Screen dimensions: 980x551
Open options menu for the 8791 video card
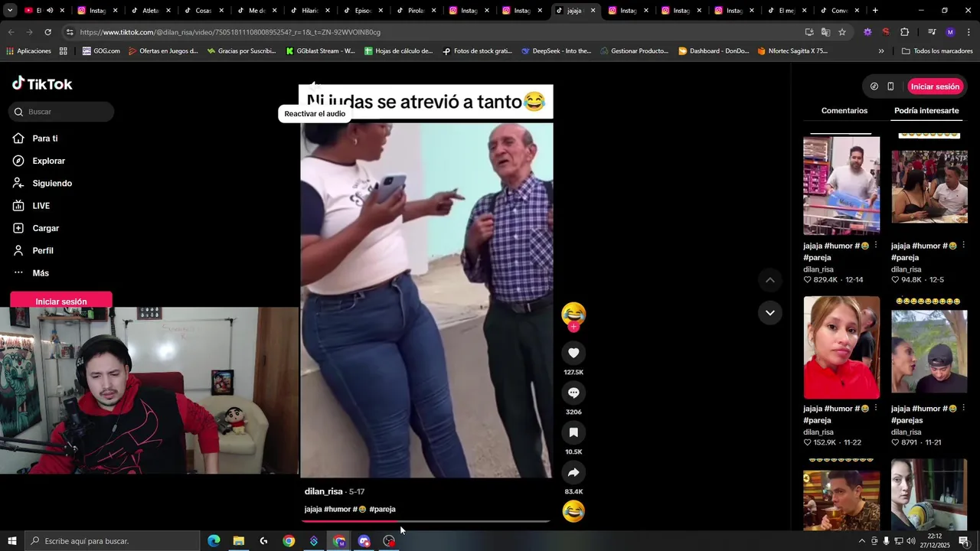click(x=963, y=408)
